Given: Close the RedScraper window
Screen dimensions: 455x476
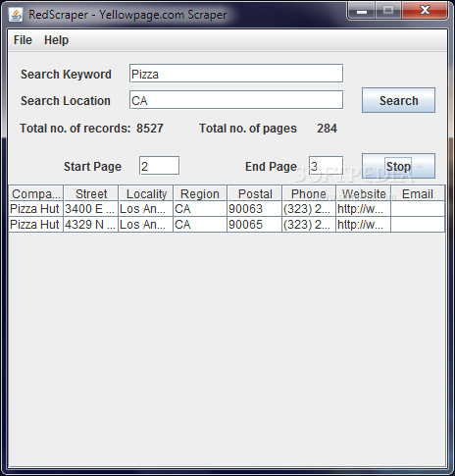Looking at the screenshot, I should click(x=425, y=11).
